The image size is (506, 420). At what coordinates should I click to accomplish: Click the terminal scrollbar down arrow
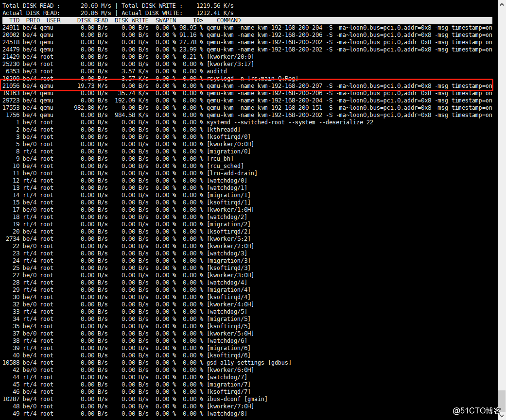(x=502, y=416)
